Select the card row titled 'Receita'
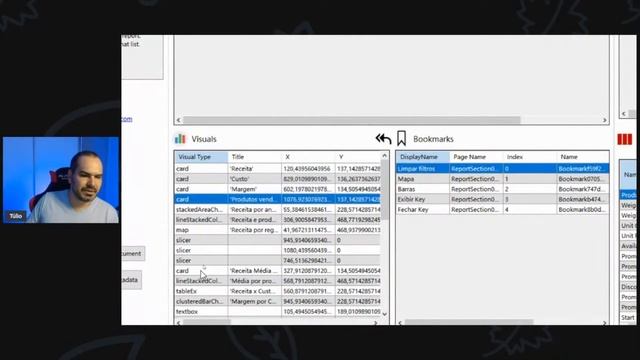This screenshot has width=640, height=360. (x=278, y=169)
